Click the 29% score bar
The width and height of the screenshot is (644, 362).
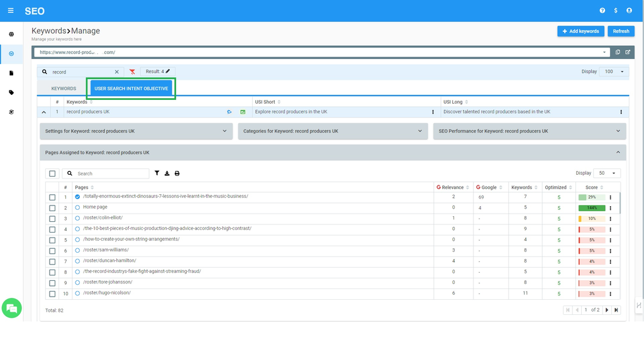(592, 197)
